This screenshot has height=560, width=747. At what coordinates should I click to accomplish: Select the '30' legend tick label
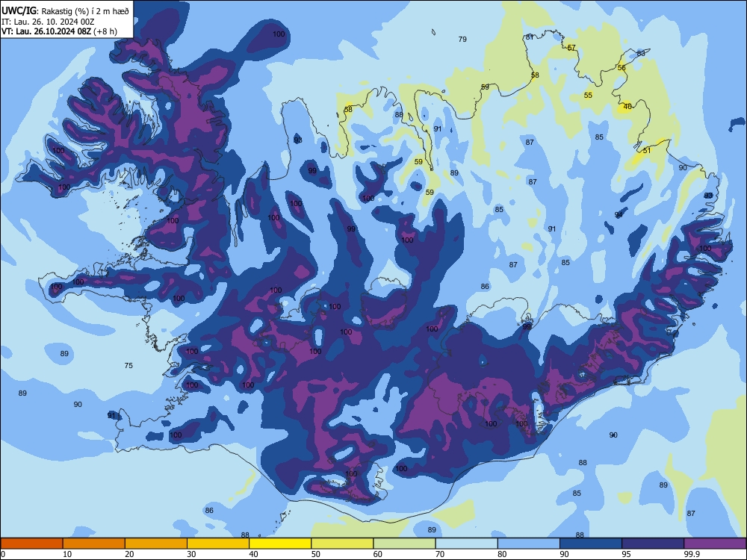191,554
